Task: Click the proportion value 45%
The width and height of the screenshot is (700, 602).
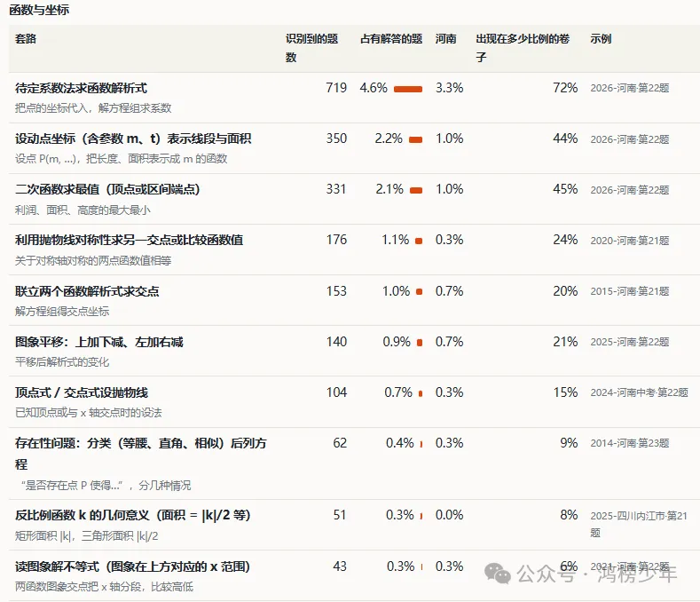Action: tap(565, 189)
